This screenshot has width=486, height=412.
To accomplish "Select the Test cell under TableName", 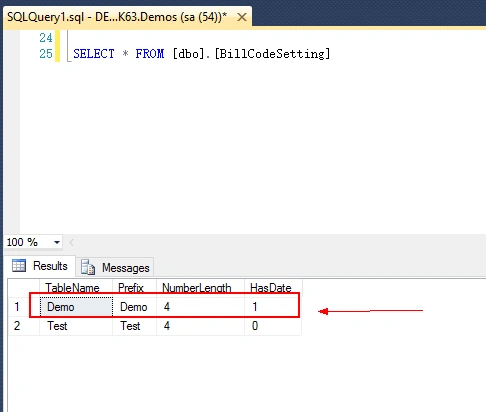I will point(76,326).
